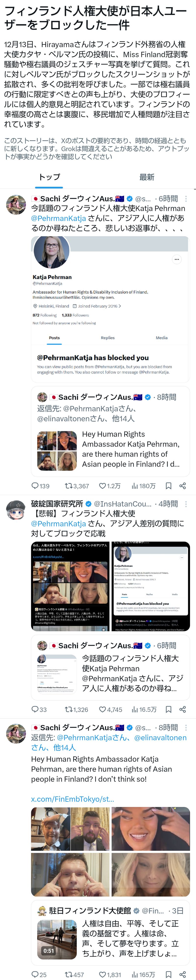The image size is (196, 980).
Task: Switch to the 最新 tab
Action: click(147, 177)
